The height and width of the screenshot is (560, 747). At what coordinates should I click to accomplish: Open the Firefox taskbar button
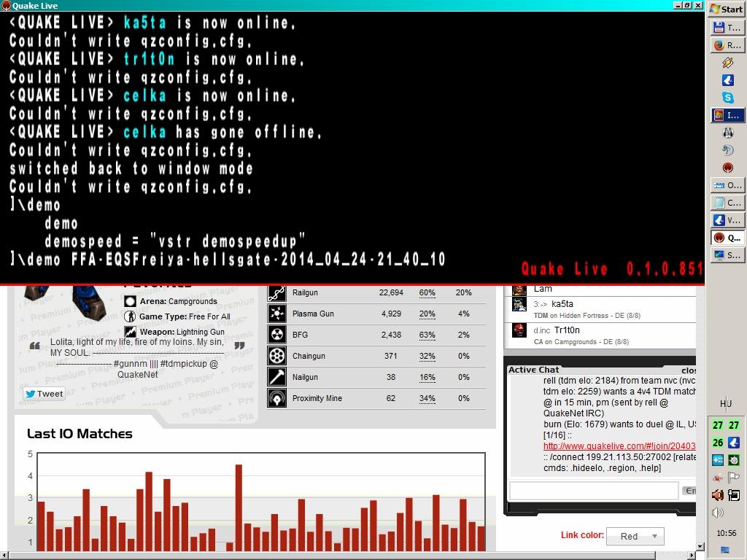click(727, 44)
